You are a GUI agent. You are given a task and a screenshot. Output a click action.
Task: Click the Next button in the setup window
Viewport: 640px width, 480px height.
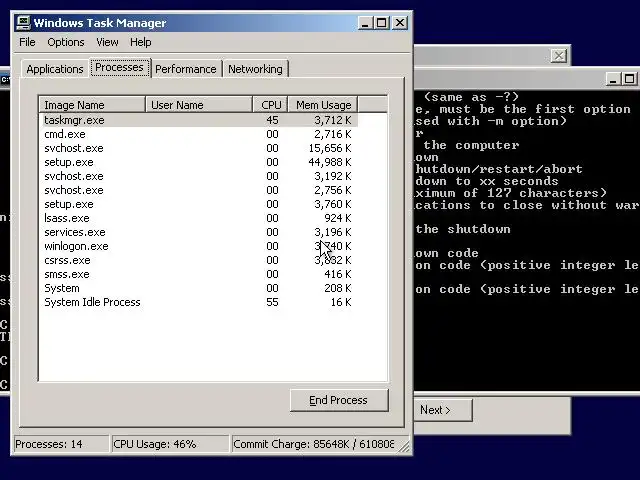(442, 410)
